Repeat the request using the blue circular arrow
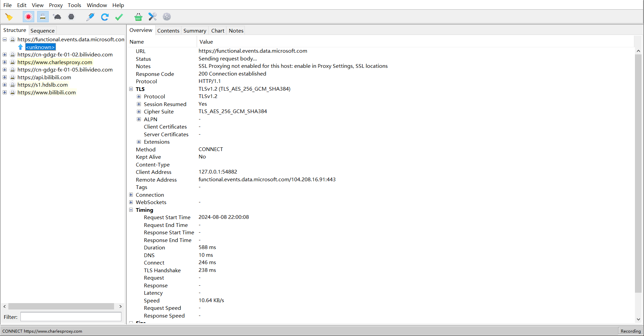Screen dimensions: 644x336 (x=105, y=16)
